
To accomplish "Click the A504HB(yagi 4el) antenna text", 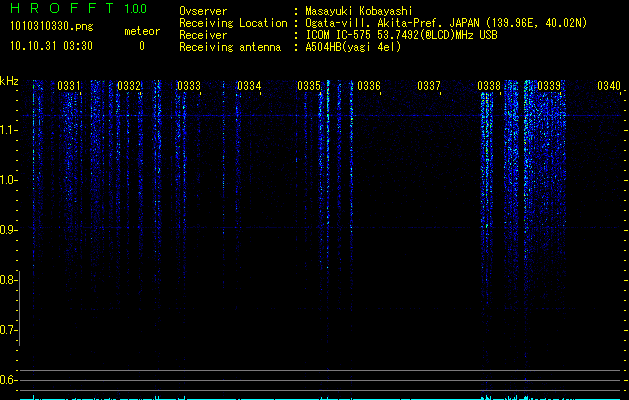I will (353, 47).
